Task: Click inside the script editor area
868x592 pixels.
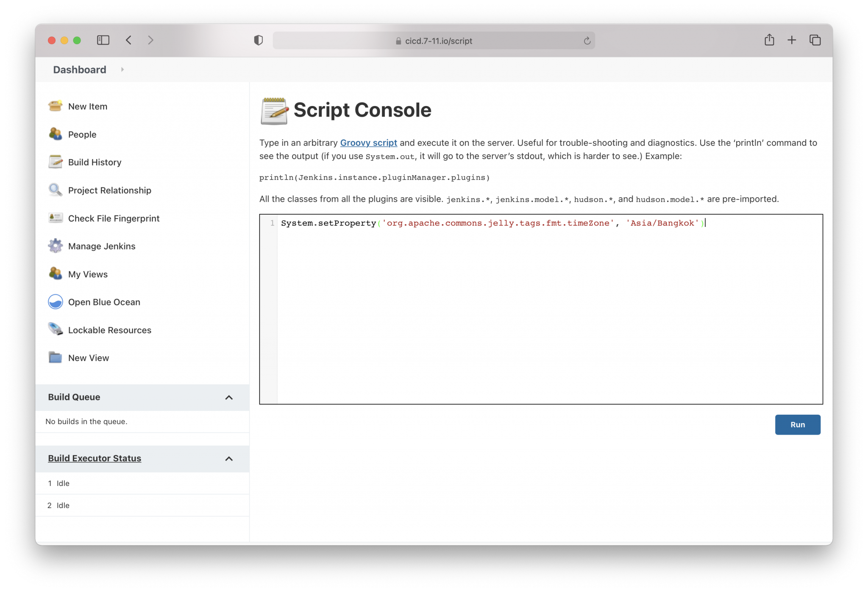Action: click(549, 314)
